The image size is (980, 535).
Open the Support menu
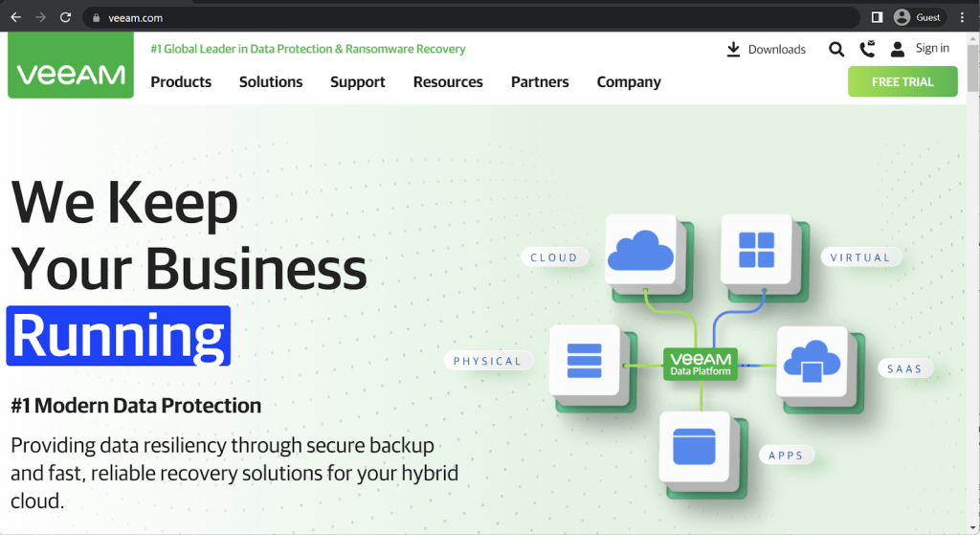[358, 82]
